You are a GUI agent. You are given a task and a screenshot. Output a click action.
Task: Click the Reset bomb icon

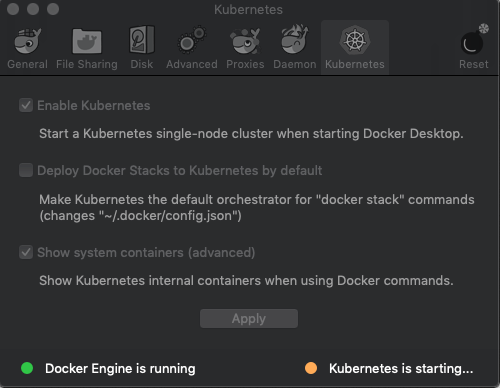[474, 39]
